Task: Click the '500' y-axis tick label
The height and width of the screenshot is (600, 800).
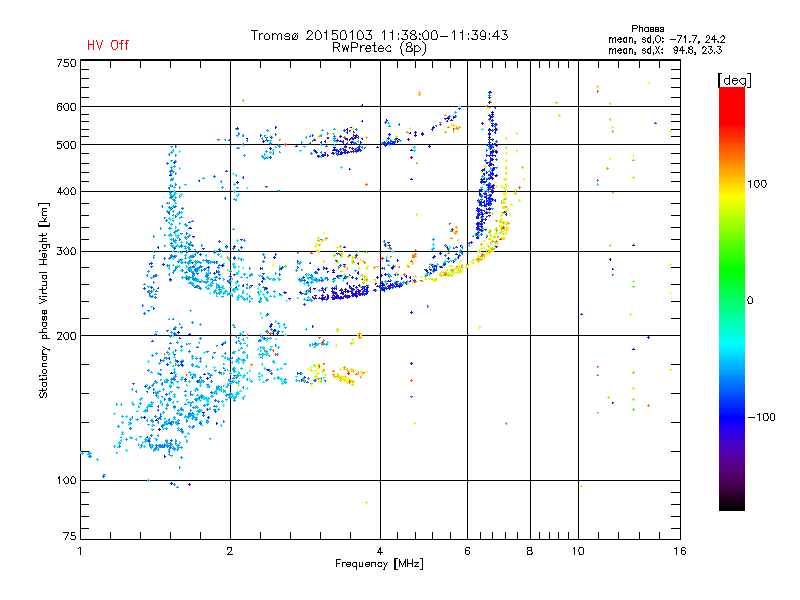Action: click(x=66, y=145)
